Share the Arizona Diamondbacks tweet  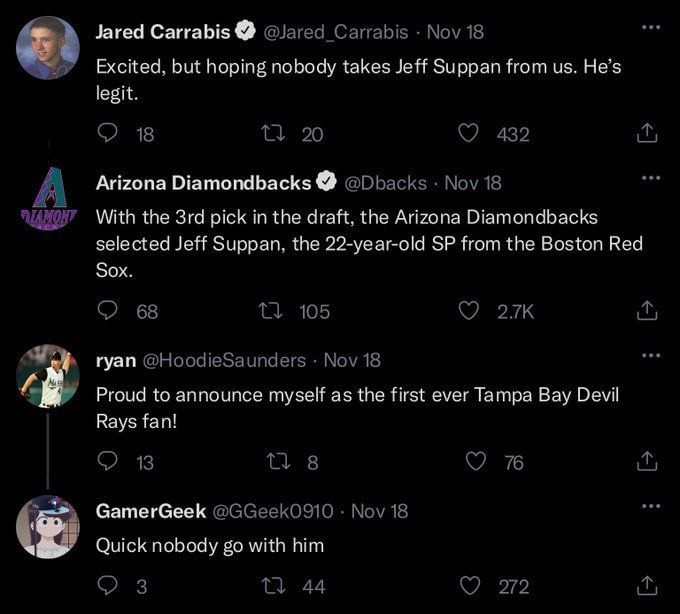tap(647, 311)
